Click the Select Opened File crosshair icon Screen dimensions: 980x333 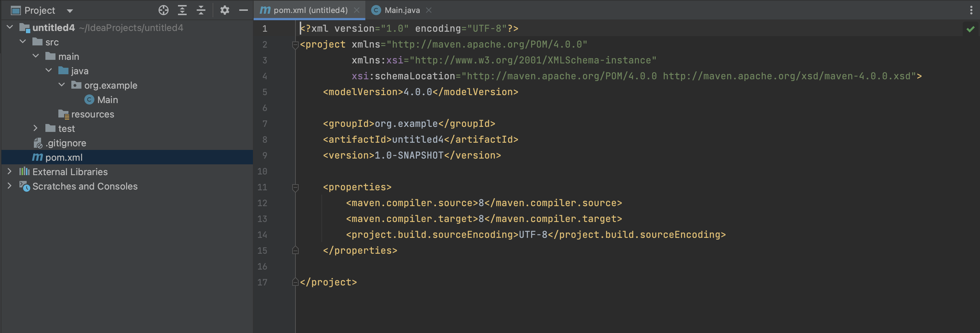[x=164, y=10]
